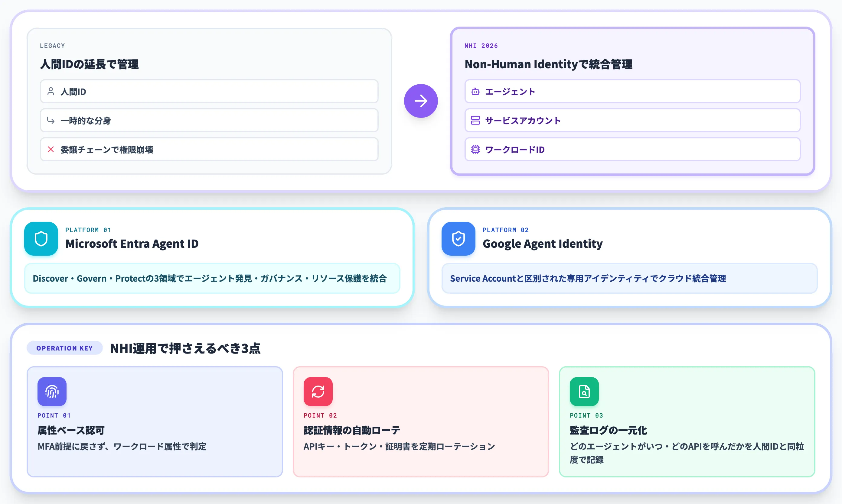Select the OPERATION KEY badge

pos(65,348)
